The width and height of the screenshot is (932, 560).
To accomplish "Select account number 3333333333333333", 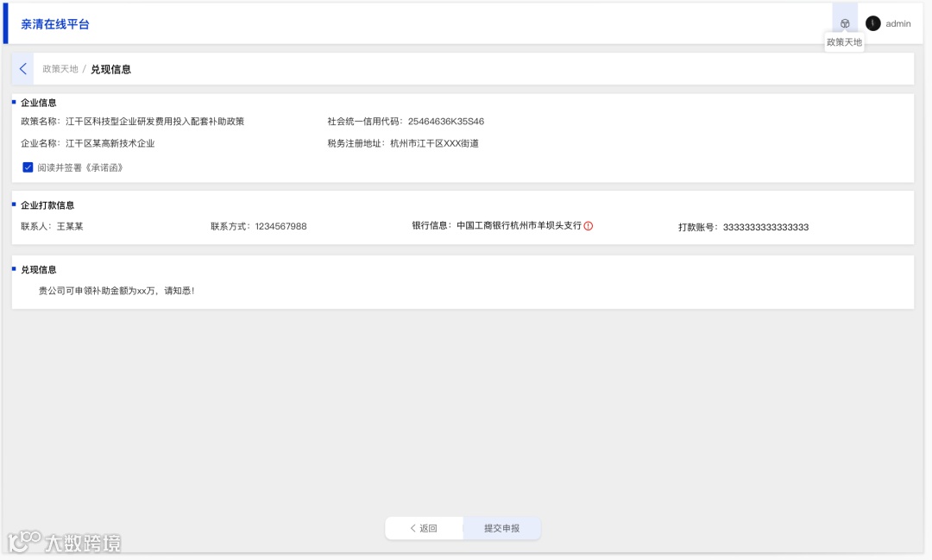I will click(x=765, y=227).
